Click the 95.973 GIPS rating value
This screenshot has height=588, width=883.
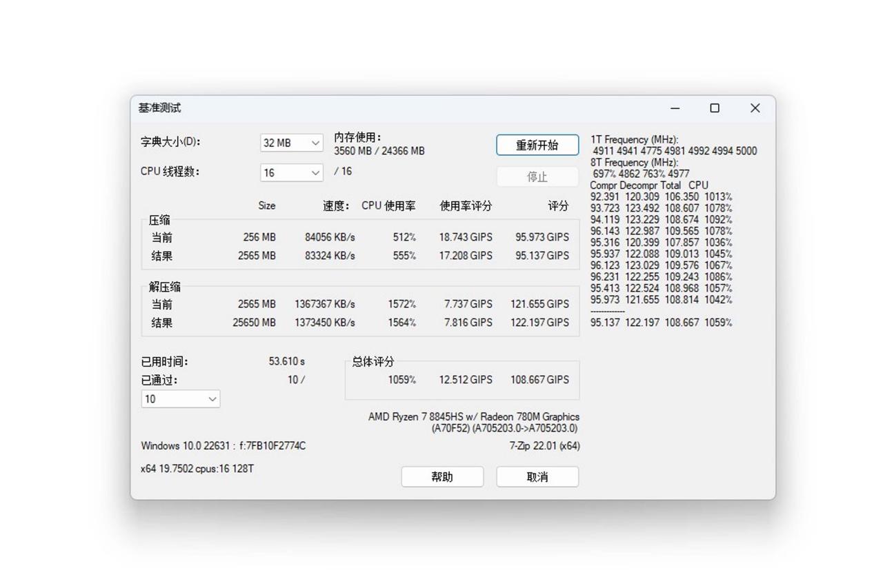542,237
